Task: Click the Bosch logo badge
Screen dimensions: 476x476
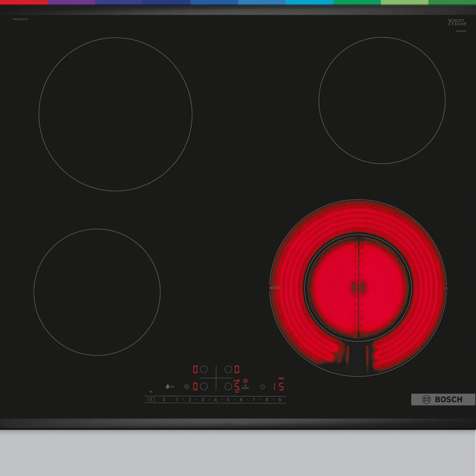Action: (x=443, y=399)
